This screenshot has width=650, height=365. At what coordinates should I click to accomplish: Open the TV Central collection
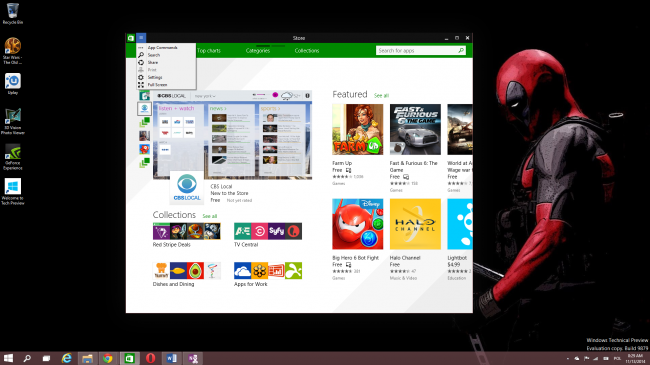click(268, 231)
